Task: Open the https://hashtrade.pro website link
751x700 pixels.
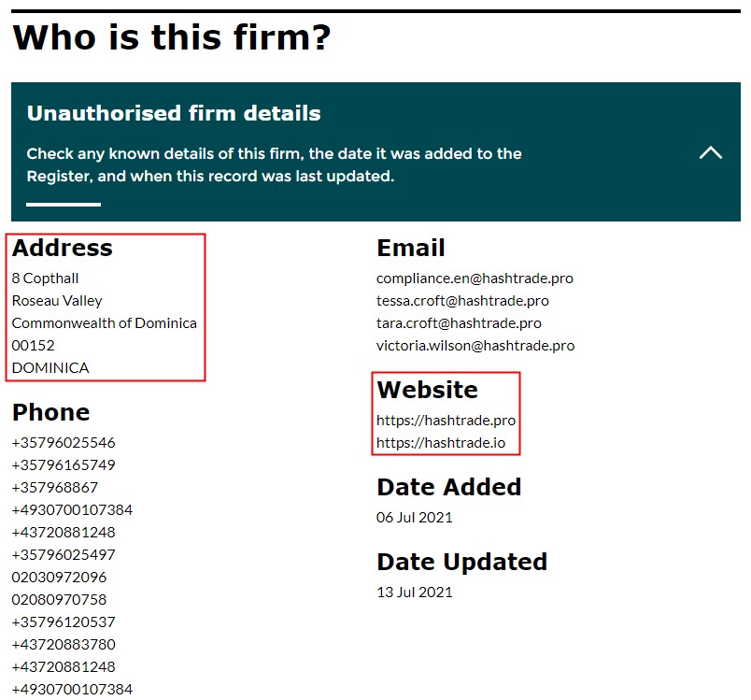Action: (x=446, y=421)
